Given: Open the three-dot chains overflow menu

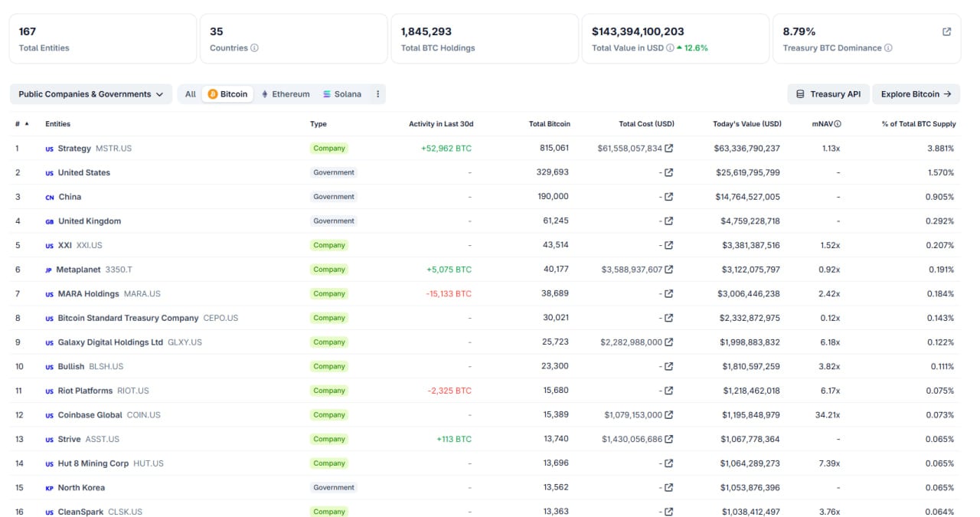Looking at the screenshot, I should pos(377,93).
